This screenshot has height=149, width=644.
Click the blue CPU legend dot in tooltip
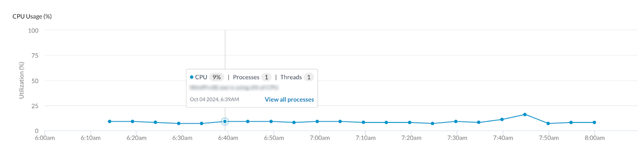point(192,77)
